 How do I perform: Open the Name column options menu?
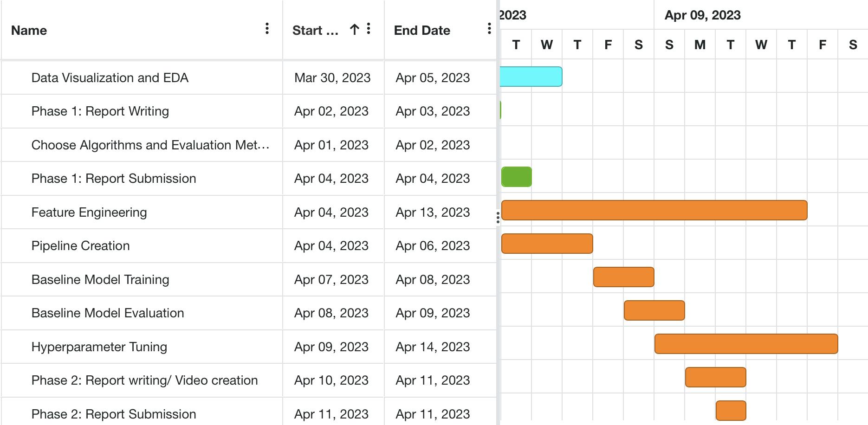266,29
